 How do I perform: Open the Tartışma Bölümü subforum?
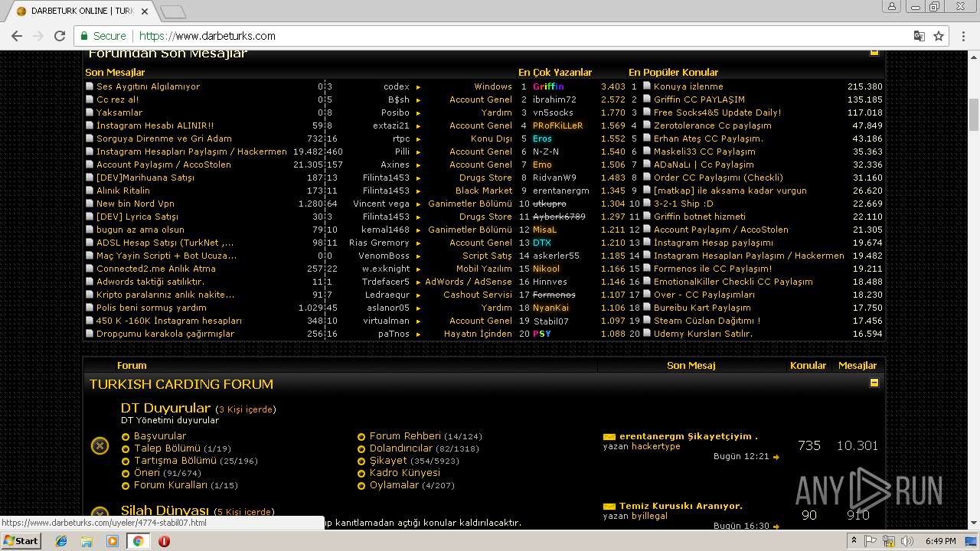(x=175, y=461)
